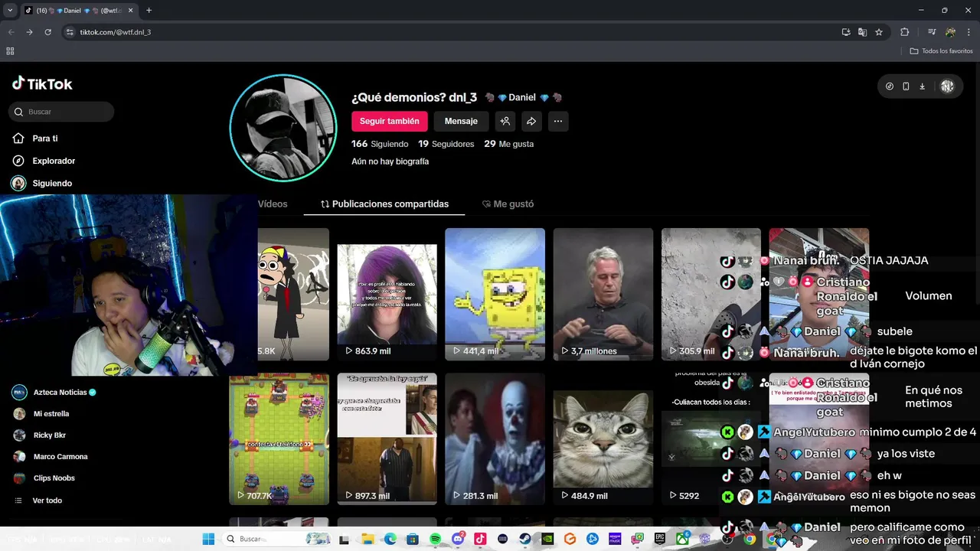Open the cat video with 484.9 mil

click(603, 439)
